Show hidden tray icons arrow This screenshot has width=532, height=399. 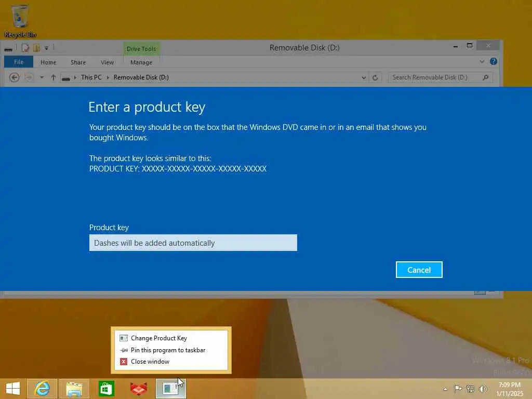tap(445, 389)
